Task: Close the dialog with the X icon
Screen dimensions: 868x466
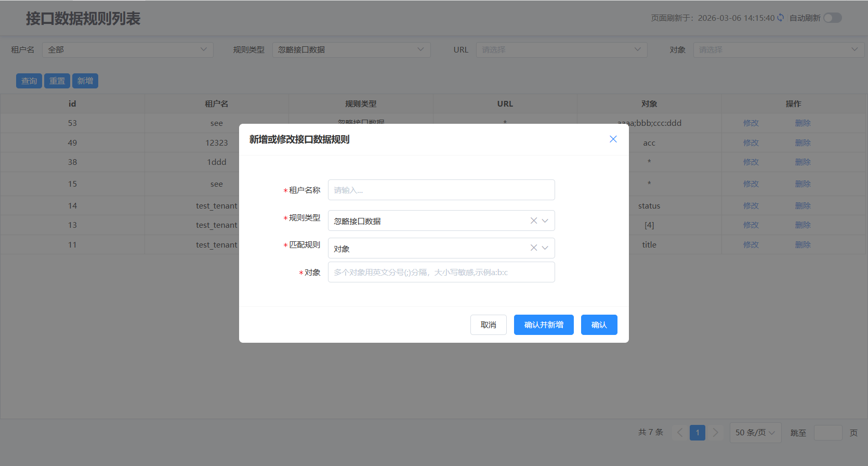Action: pos(613,139)
